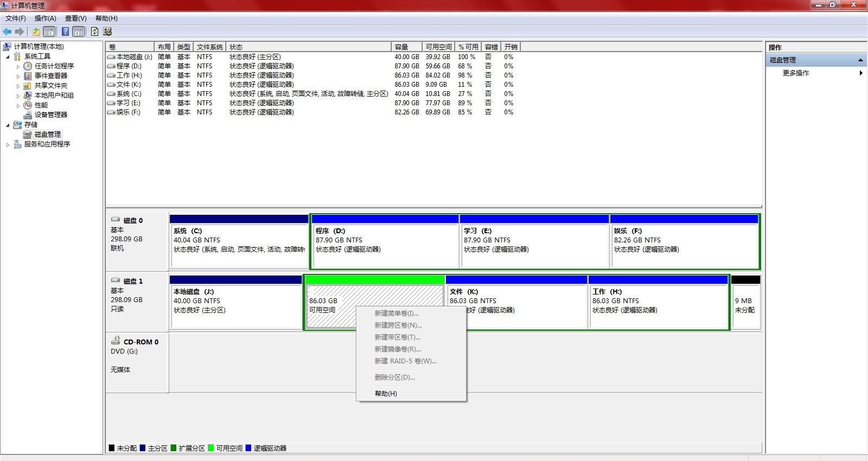Choose 帮助(H) in the context menu
This screenshot has width=868, height=461.
411,394
